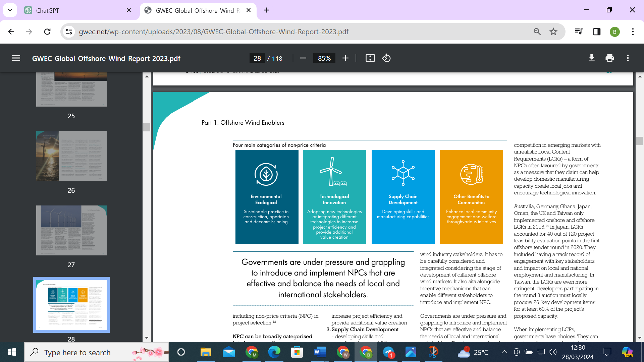The height and width of the screenshot is (362, 644).
Task: Download the PDF document
Action: tap(592, 58)
